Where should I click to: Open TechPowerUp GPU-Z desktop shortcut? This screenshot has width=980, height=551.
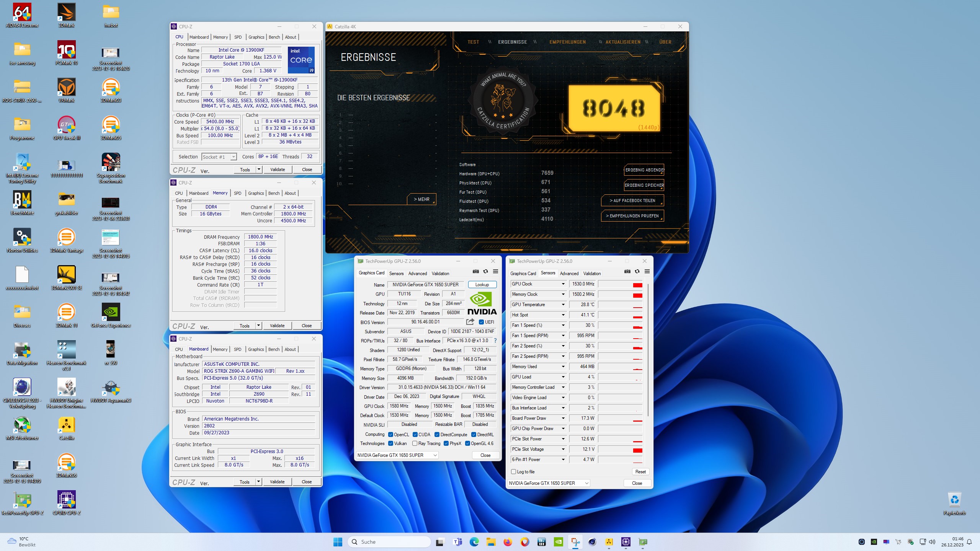(x=22, y=503)
